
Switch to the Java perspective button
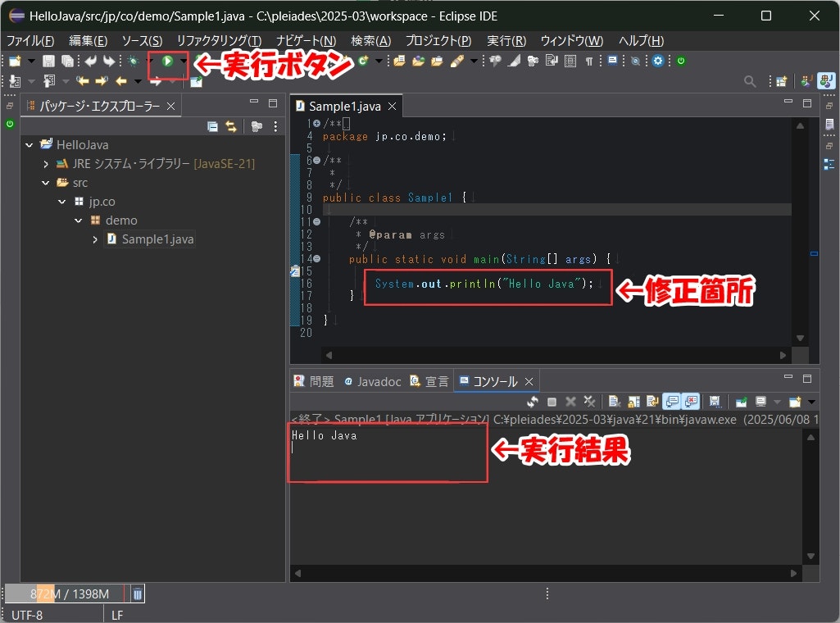(x=825, y=81)
